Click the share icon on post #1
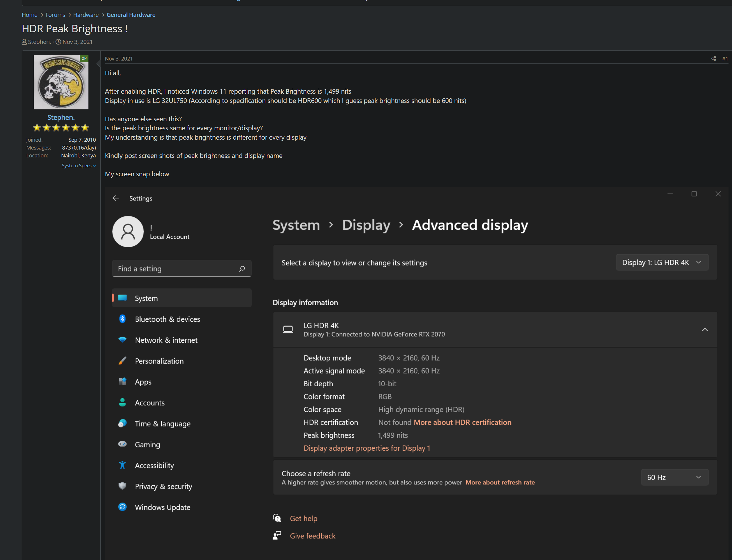This screenshot has height=560, width=732. [x=713, y=58]
